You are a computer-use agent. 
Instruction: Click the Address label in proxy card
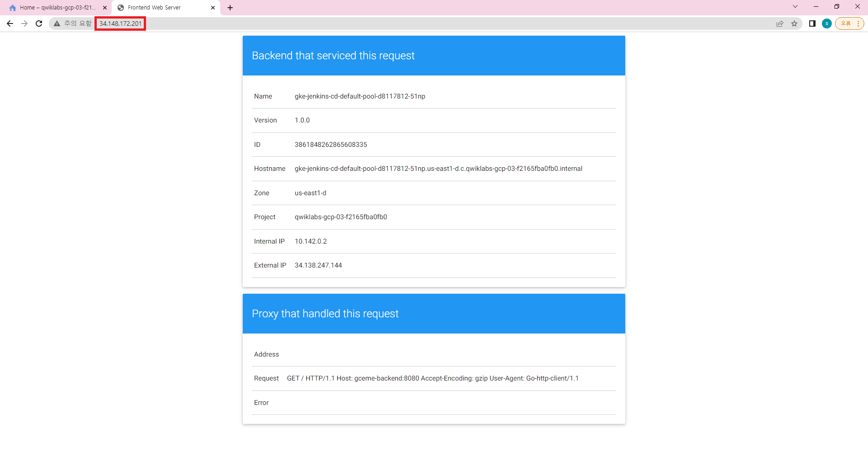pyautogui.click(x=266, y=354)
